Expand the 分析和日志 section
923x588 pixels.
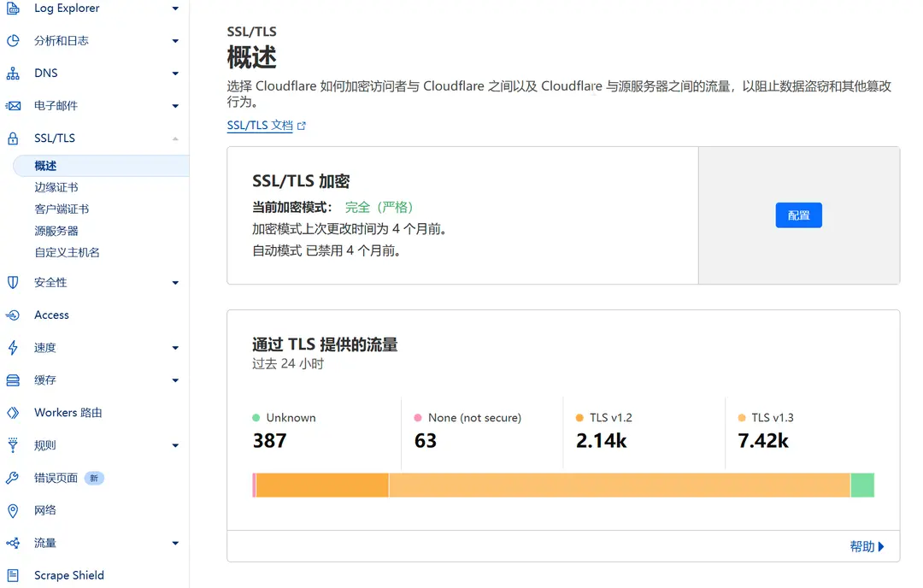pyautogui.click(x=175, y=40)
